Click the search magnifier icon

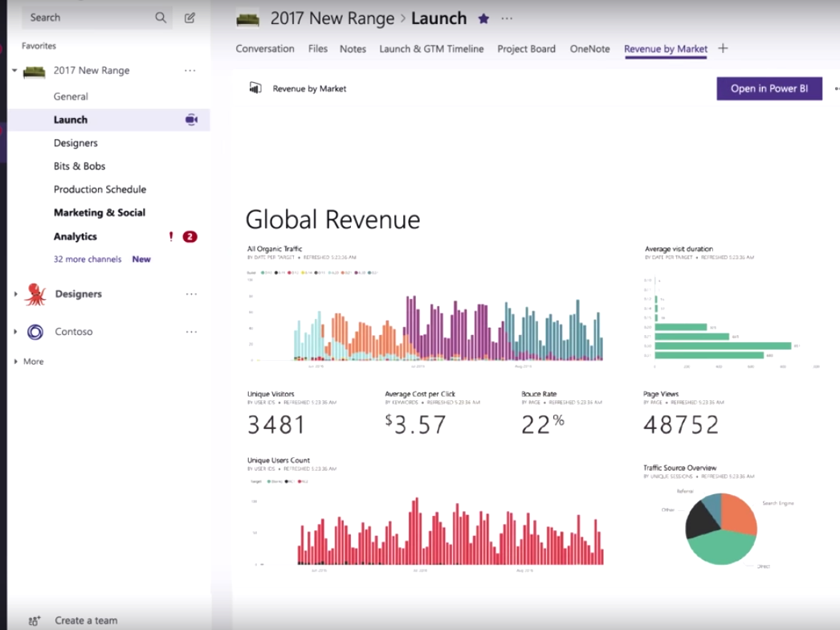pyautogui.click(x=161, y=18)
